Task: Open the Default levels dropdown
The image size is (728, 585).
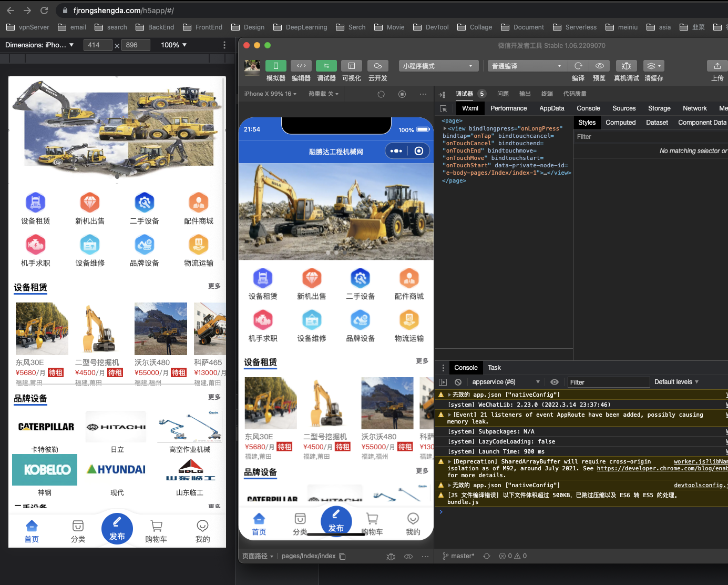Action: point(676,382)
